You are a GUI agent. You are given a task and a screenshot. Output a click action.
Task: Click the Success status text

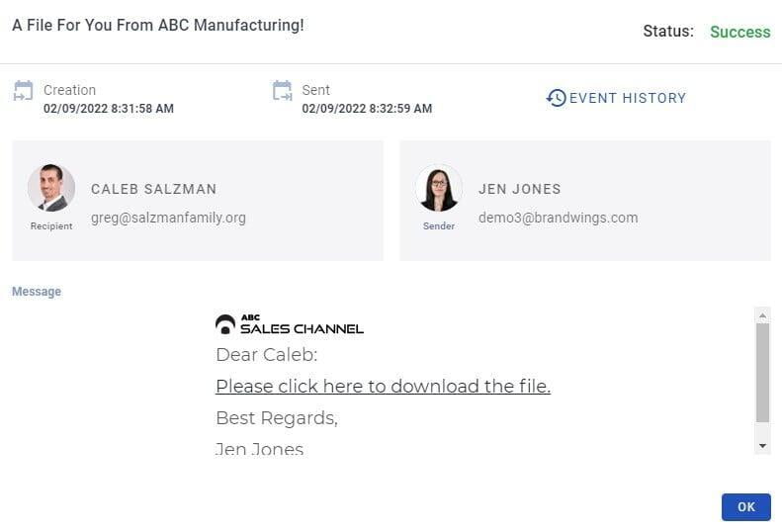point(740,32)
